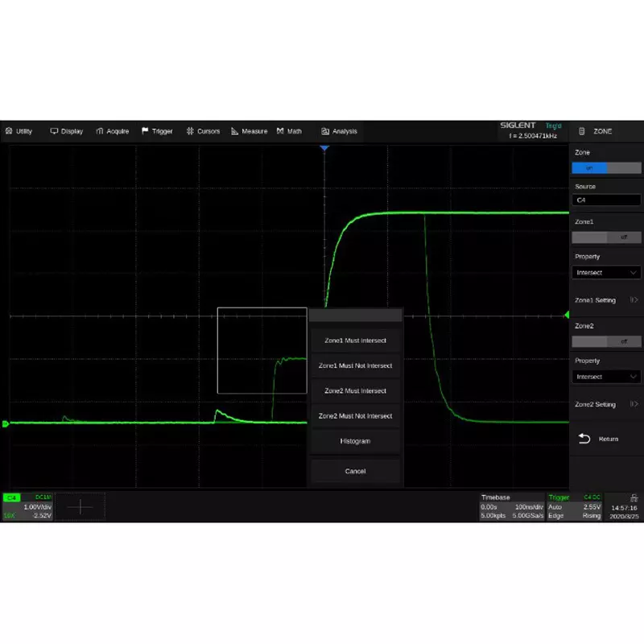Toggle the Zone1 switch
Image resolution: width=644 pixels, height=644 pixels.
(x=606, y=237)
